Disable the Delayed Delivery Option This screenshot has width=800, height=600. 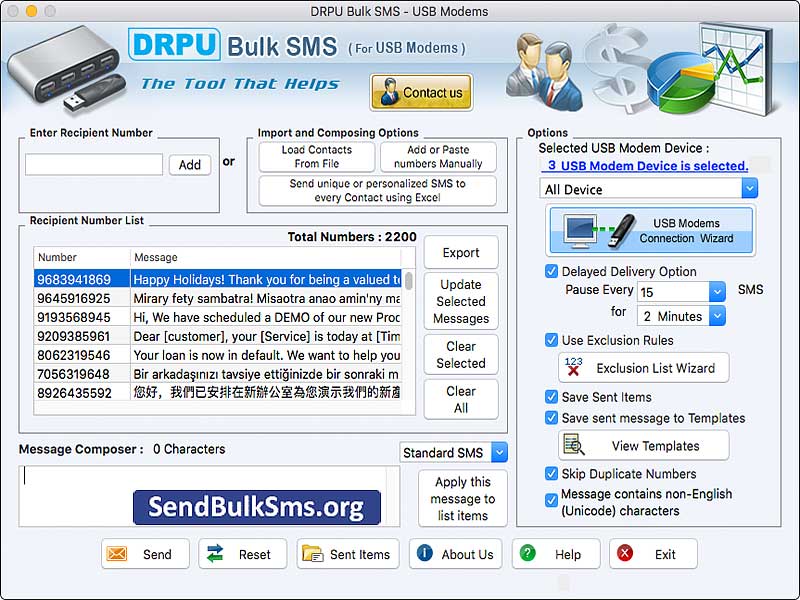pyautogui.click(x=552, y=271)
